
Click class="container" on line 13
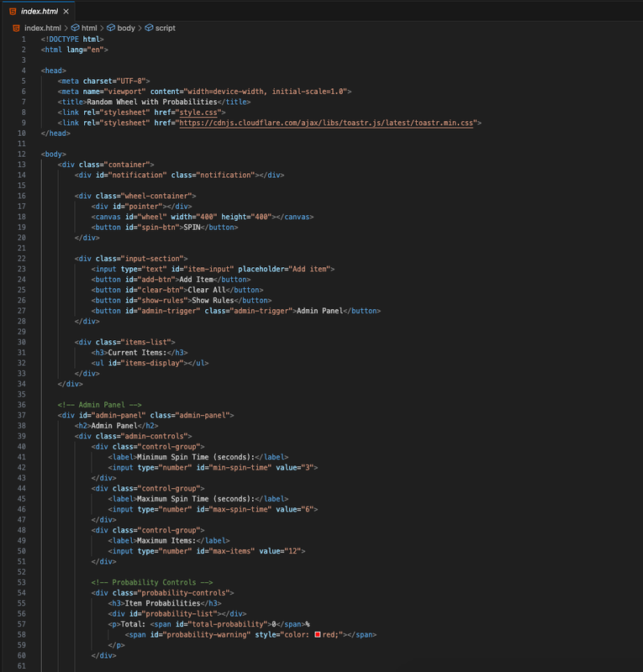(x=114, y=165)
